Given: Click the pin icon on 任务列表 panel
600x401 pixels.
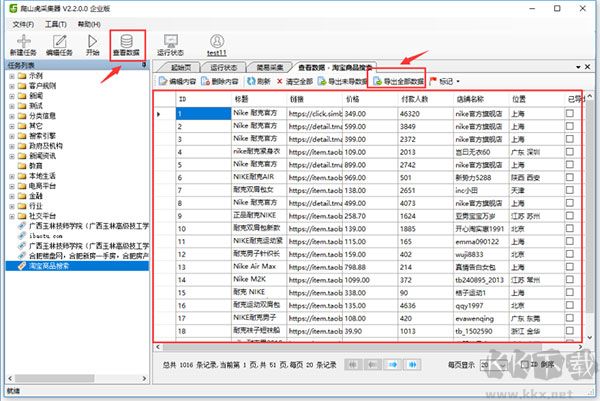Looking at the screenshot, I should pos(144,65).
